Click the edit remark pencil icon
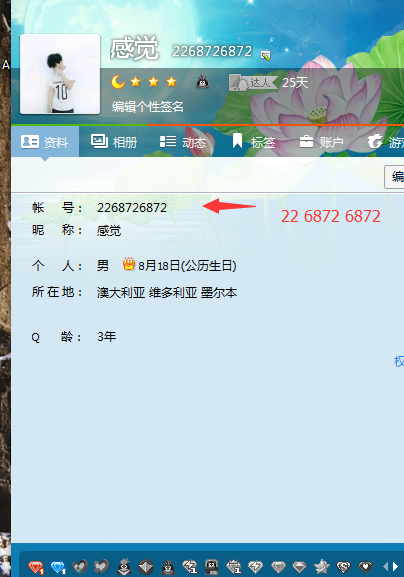 point(265,55)
